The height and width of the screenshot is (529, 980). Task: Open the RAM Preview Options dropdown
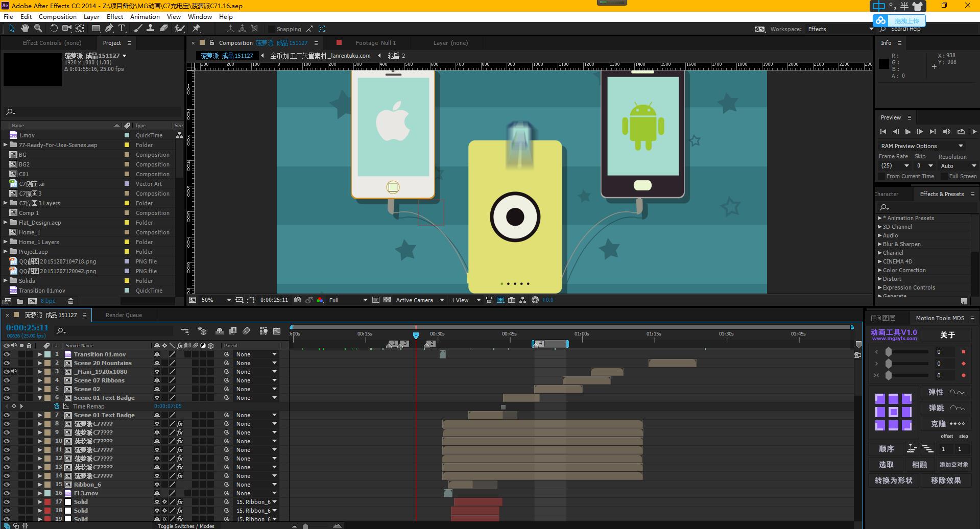coord(922,146)
